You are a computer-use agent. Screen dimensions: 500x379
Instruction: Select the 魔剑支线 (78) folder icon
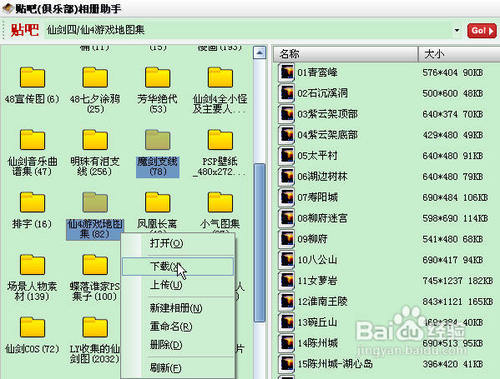click(x=158, y=140)
